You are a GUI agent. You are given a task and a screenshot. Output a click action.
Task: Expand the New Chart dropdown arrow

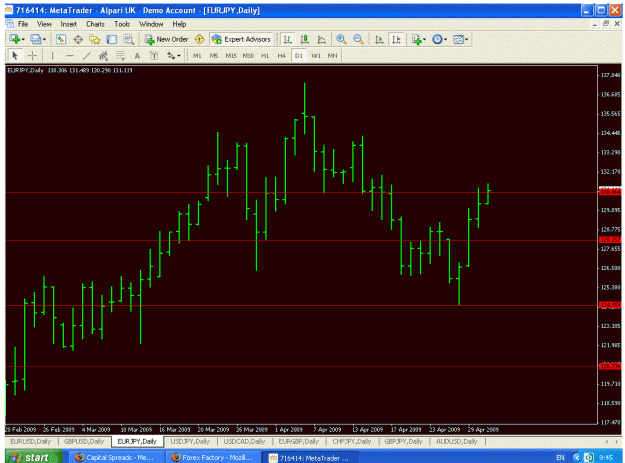coord(23,39)
